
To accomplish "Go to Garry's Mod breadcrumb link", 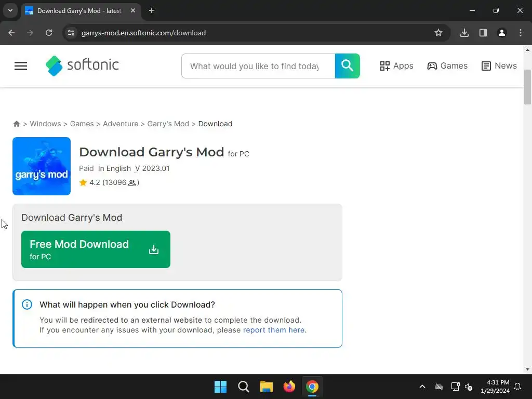I will point(168,124).
